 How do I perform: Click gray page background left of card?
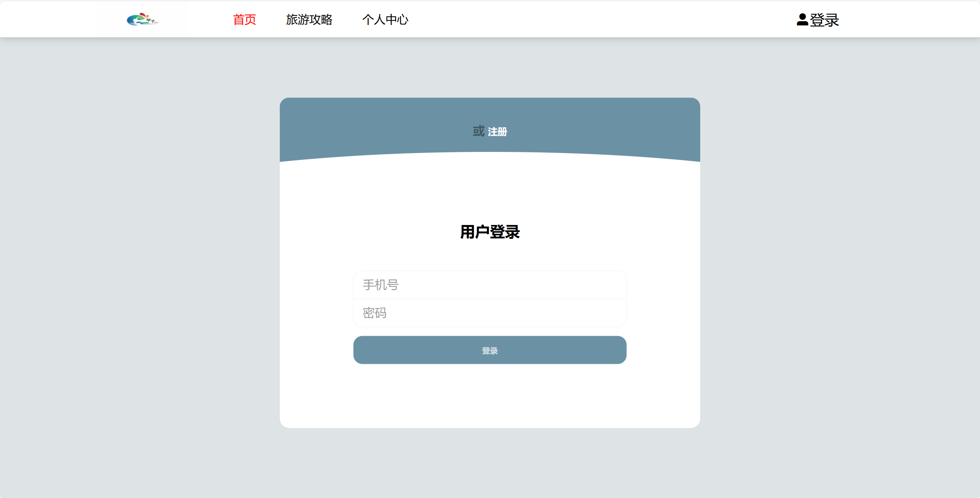coord(138,261)
